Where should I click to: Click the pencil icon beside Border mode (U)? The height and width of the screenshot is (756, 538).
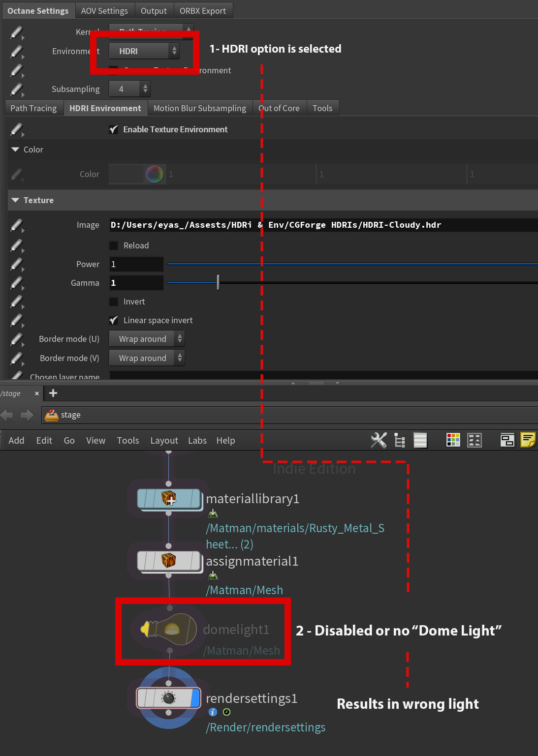17,339
